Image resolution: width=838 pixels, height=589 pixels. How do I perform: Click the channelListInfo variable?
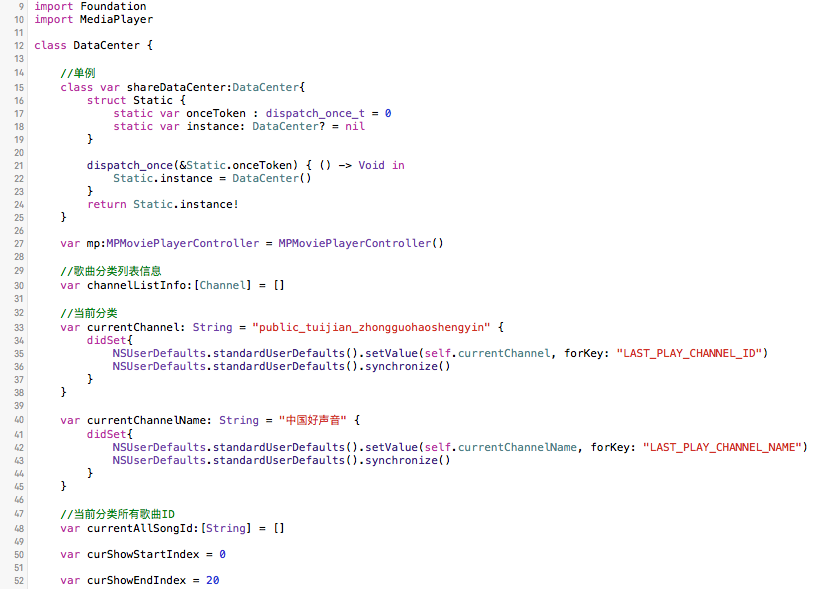136,285
